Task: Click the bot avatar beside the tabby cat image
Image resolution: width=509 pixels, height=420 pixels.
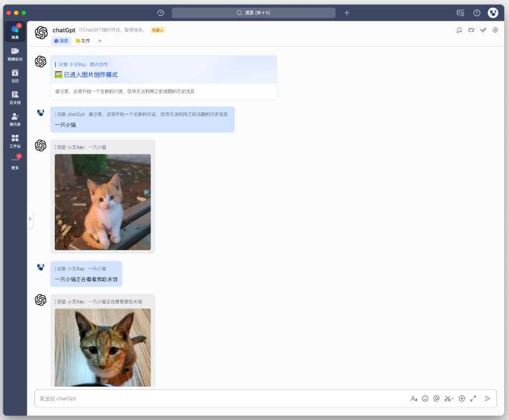Action: [x=41, y=300]
